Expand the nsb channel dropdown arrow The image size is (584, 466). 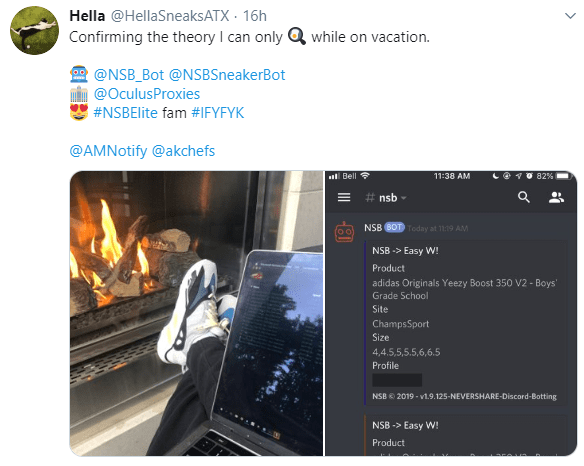tap(404, 198)
